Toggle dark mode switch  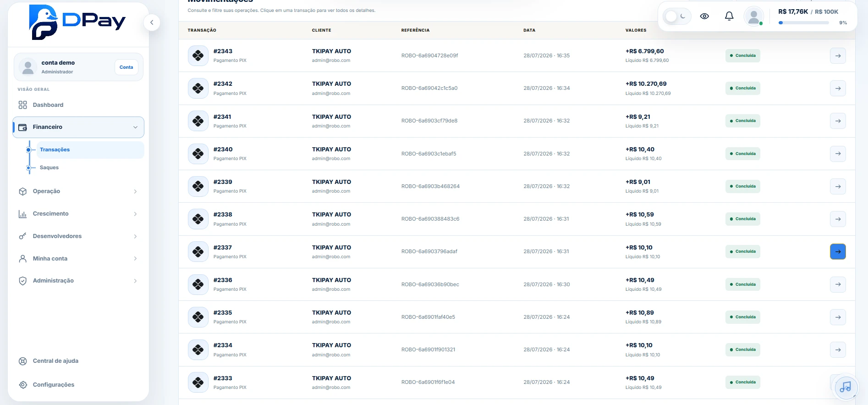pos(677,17)
